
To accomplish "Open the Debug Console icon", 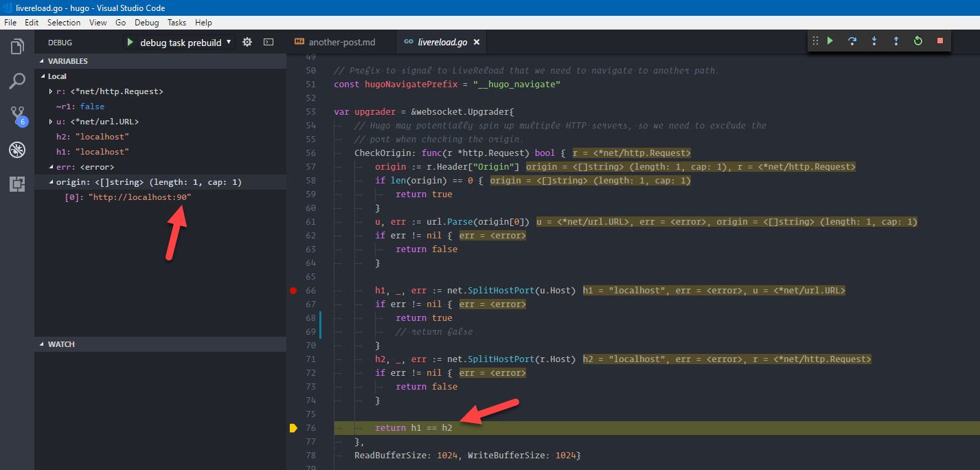I will click(269, 42).
